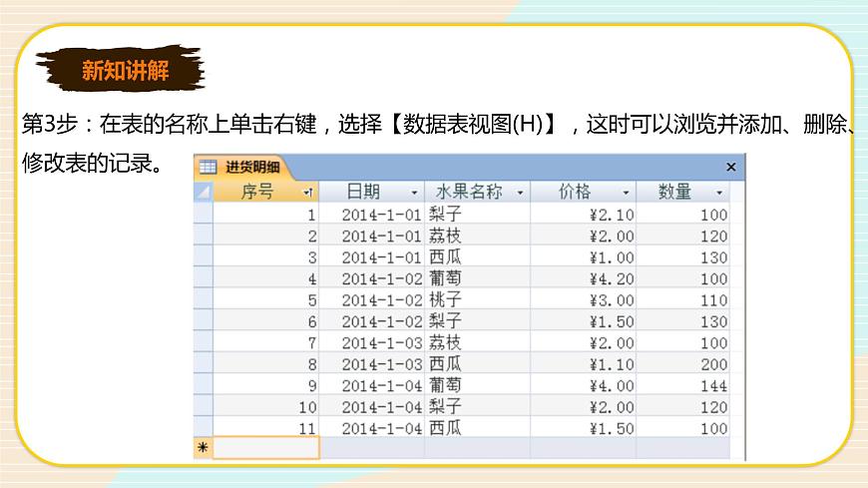Click the price cell ¥1.10

[583, 363]
